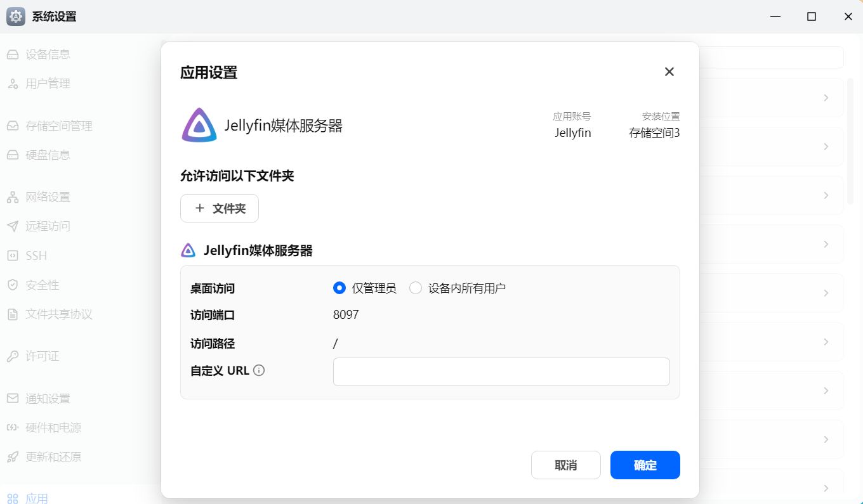
Task: Open 用户管理 via its sidebar icon
Action: point(13,84)
